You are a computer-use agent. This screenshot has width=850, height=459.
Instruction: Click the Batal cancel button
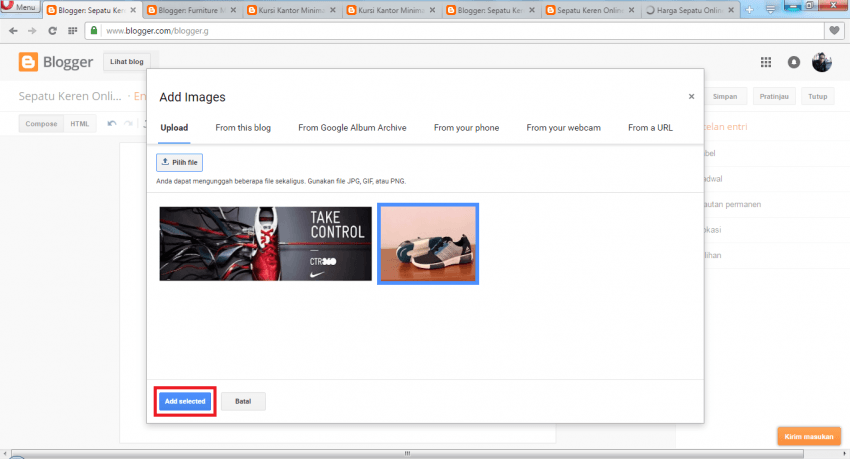[243, 402]
